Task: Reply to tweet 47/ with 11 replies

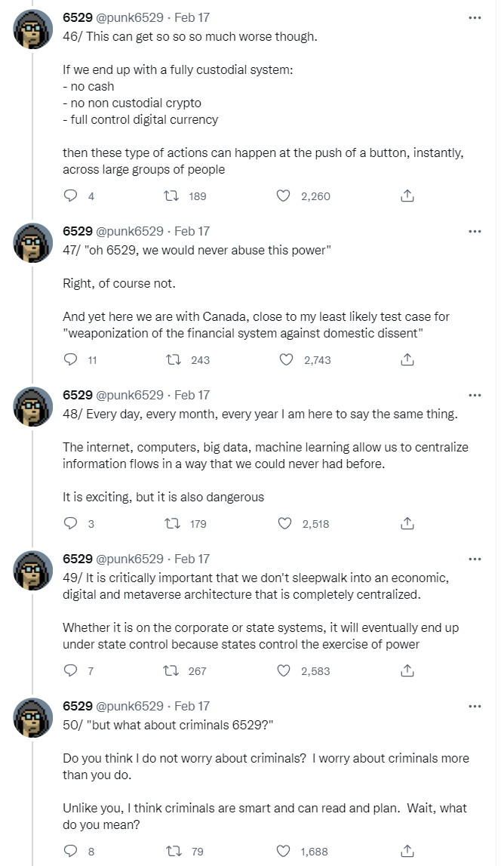Action: (71, 360)
